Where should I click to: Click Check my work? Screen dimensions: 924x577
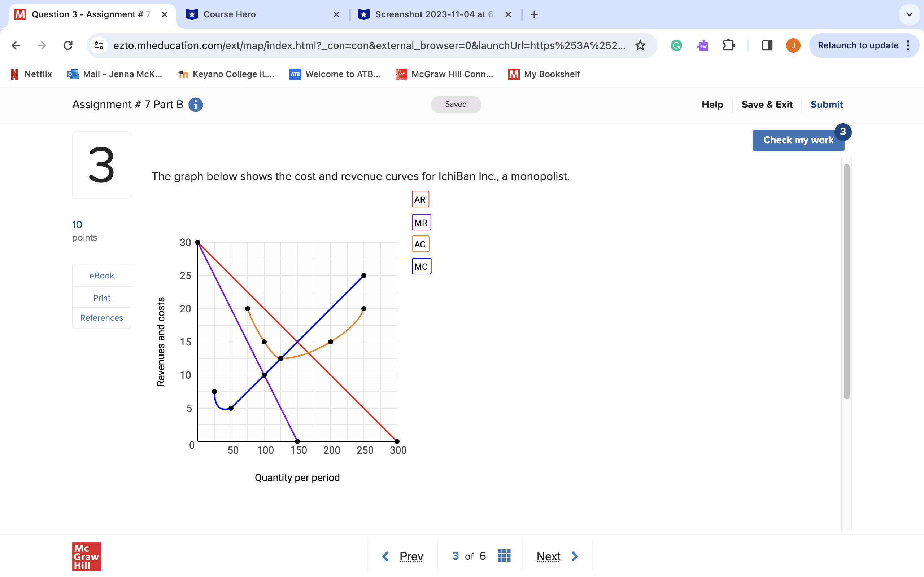point(798,140)
